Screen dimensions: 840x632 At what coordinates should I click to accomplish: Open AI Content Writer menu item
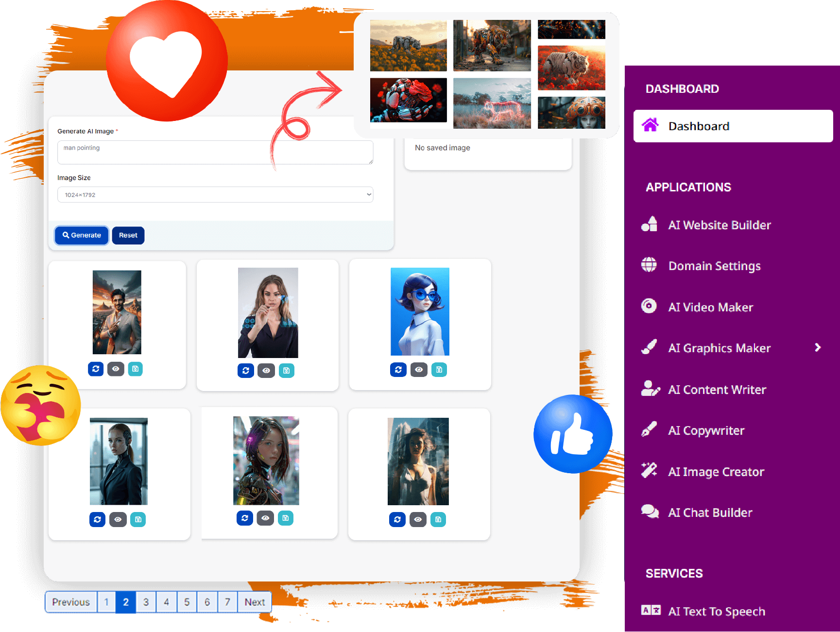[x=717, y=390]
